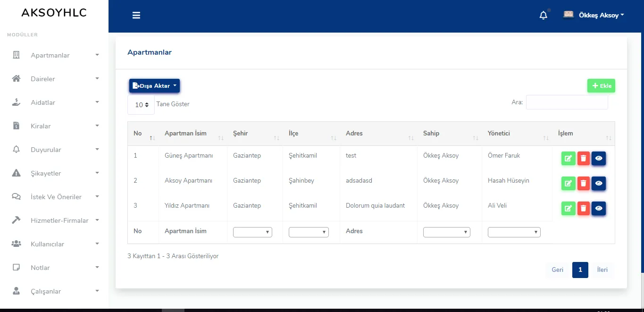The width and height of the screenshot is (644, 312).
Task: Sort table by Yönetici column header
Action: point(517,134)
